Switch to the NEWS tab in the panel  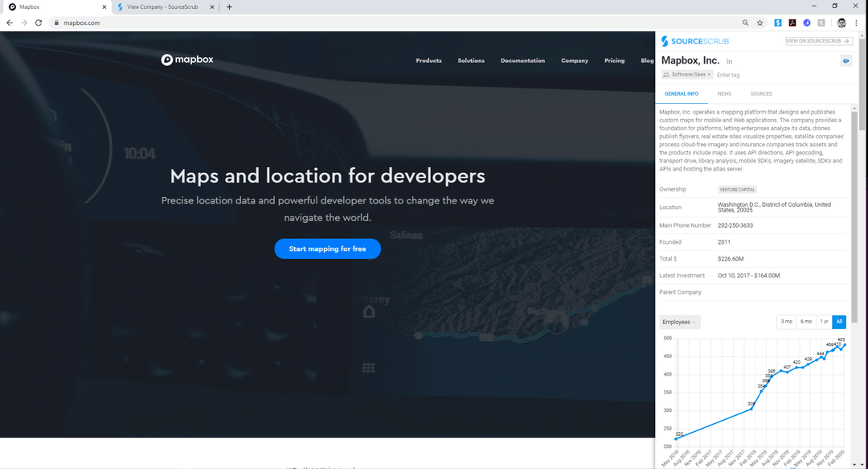(x=724, y=93)
